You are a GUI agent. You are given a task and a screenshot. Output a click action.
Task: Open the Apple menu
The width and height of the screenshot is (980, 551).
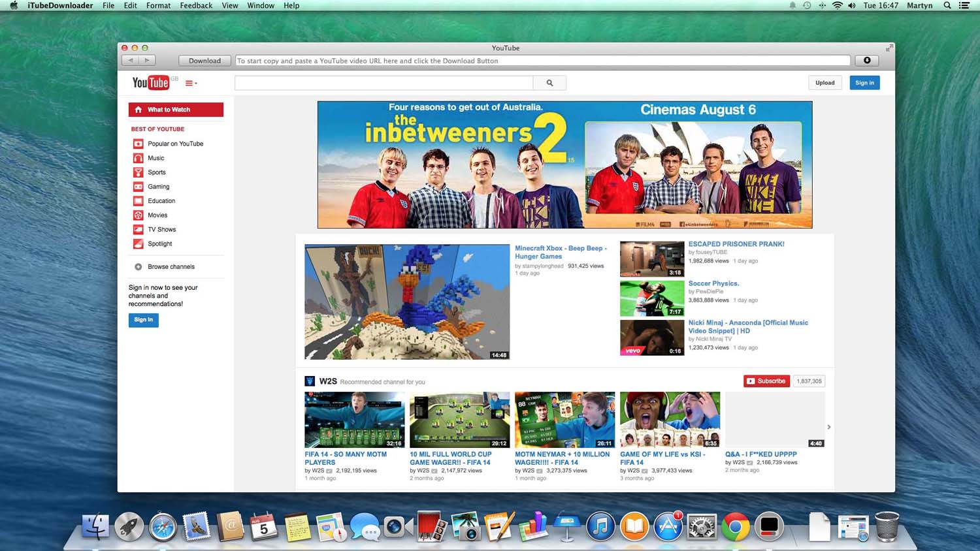pyautogui.click(x=14, y=5)
